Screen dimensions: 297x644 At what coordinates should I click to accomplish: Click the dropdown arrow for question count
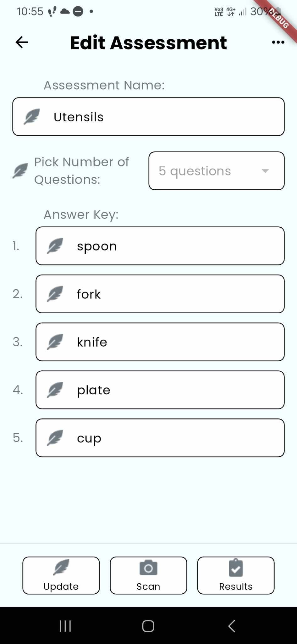point(265,171)
